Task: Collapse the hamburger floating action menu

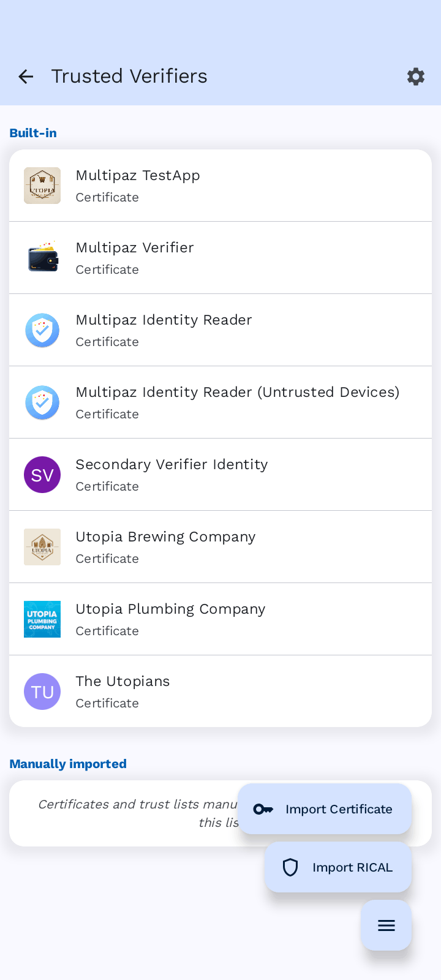Action: coord(386,925)
